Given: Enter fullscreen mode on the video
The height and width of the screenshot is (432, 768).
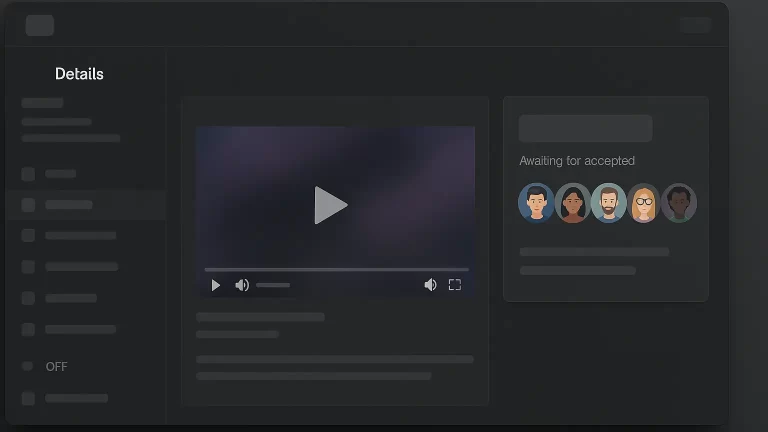Looking at the screenshot, I should [455, 285].
